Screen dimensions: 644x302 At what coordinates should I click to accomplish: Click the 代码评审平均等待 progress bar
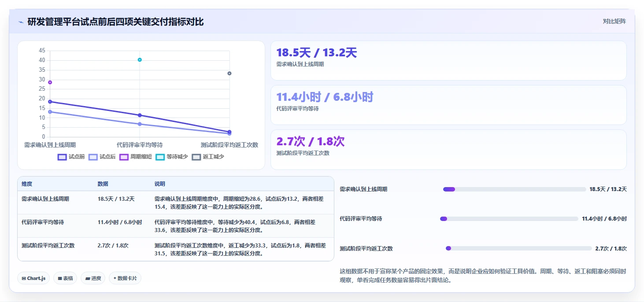[509, 219]
